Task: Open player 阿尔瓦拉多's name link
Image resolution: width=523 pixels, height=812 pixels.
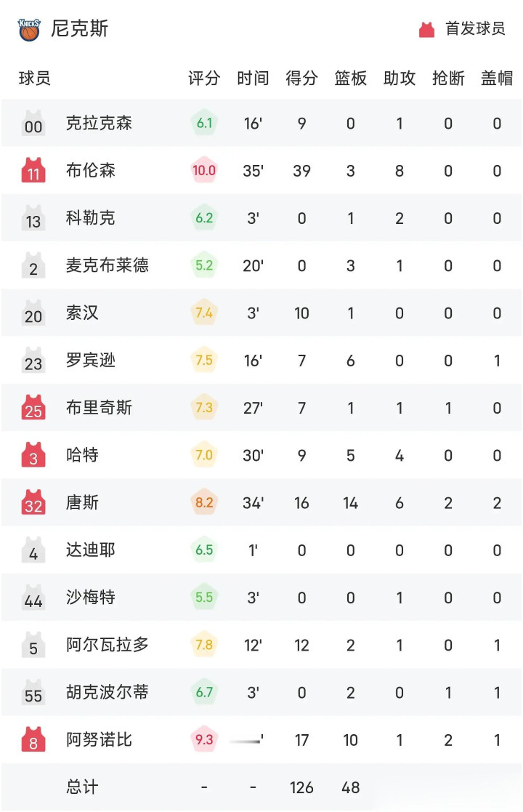Action: click(108, 645)
